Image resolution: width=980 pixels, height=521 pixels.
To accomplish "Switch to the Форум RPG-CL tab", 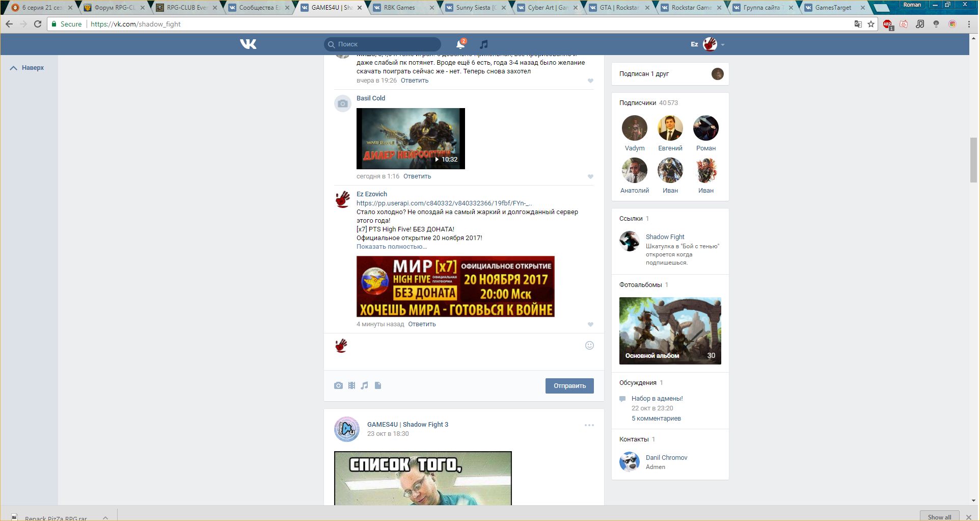I will pyautogui.click(x=115, y=8).
